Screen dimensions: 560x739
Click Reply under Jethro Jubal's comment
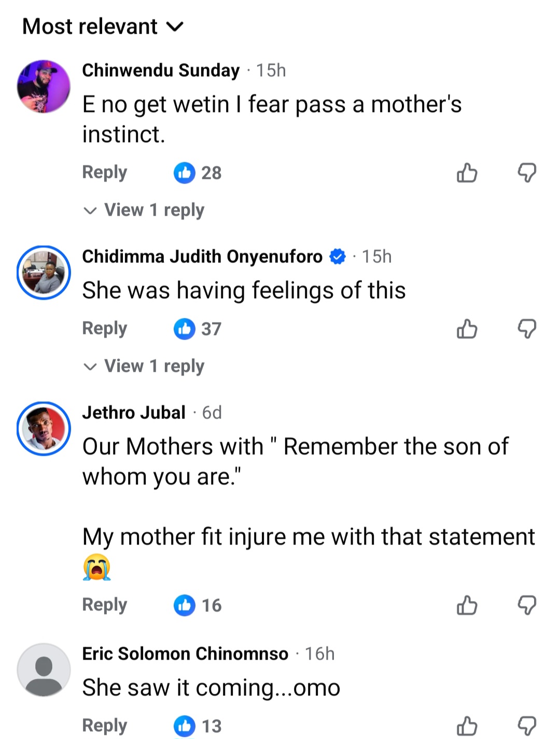pyautogui.click(x=104, y=605)
